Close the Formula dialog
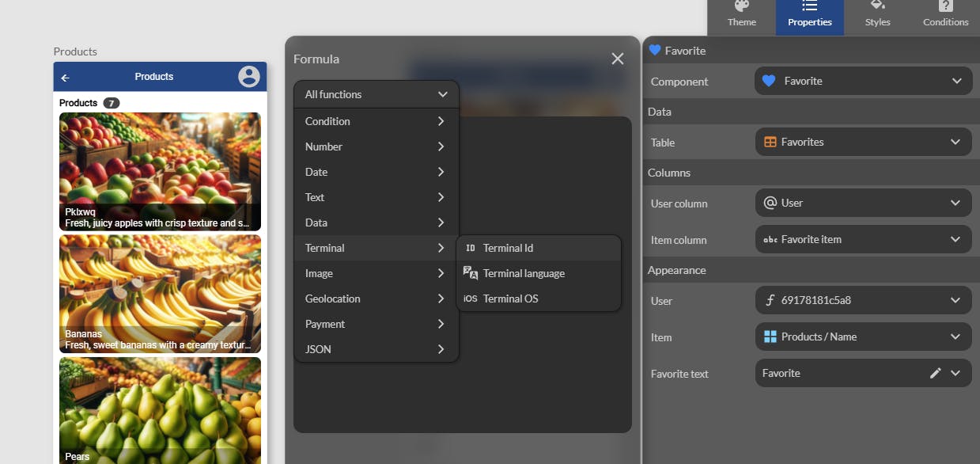This screenshot has height=464, width=980. [618, 59]
